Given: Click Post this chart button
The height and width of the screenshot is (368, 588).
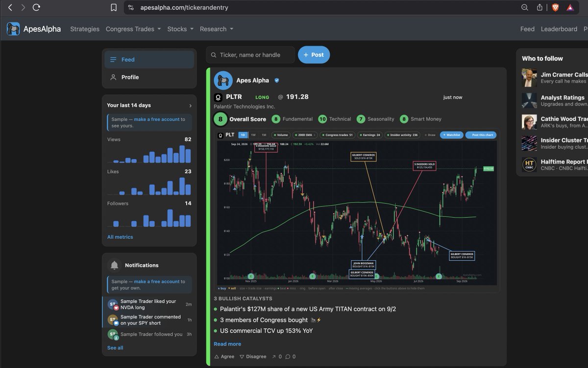Looking at the screenshot, I should [481, 135].
